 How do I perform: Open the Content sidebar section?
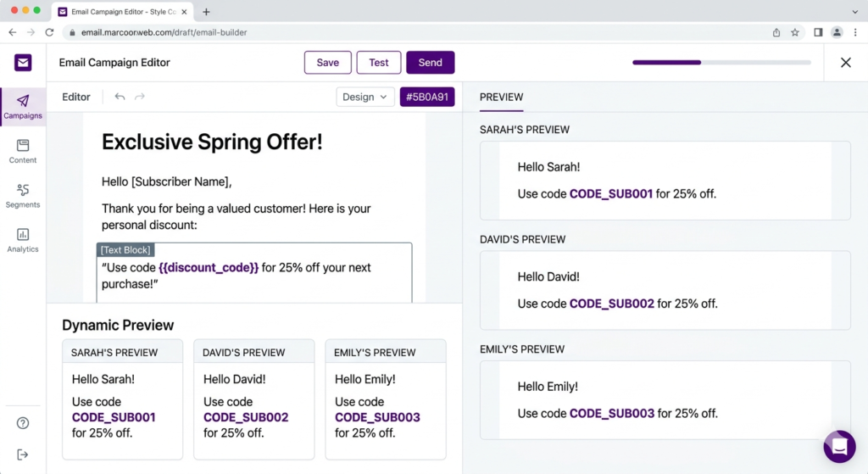23,151
